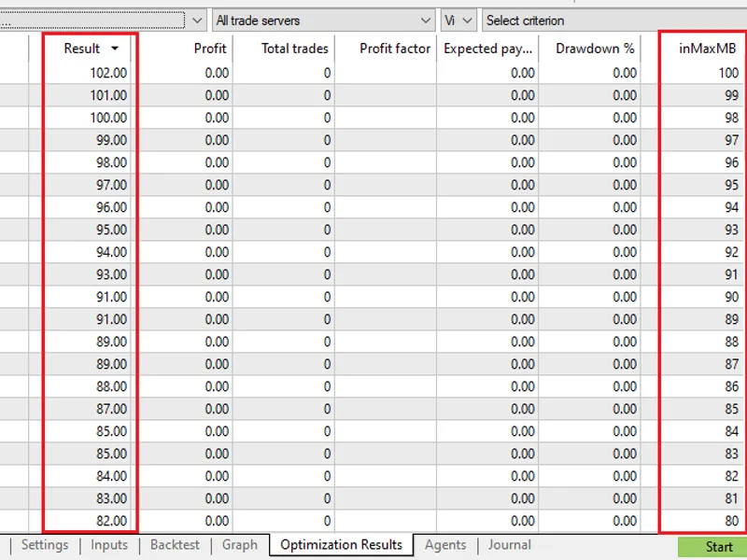Select the result value 84.00

click(111, 476)
